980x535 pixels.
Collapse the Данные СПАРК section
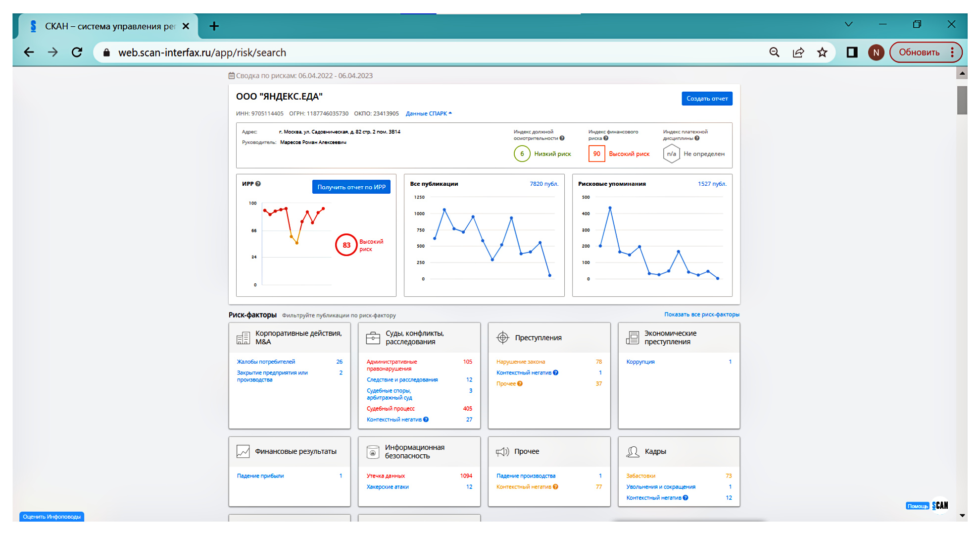[429, 113]
